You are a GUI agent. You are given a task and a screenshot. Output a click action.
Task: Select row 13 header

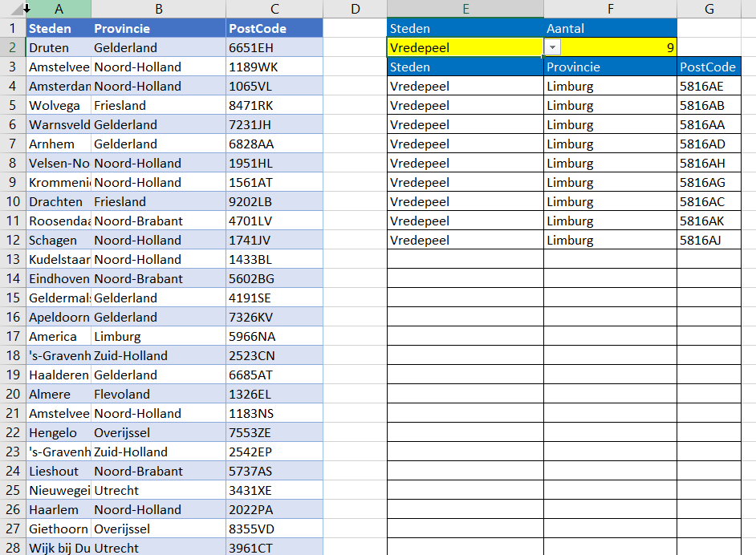click(x=13, y=259)
